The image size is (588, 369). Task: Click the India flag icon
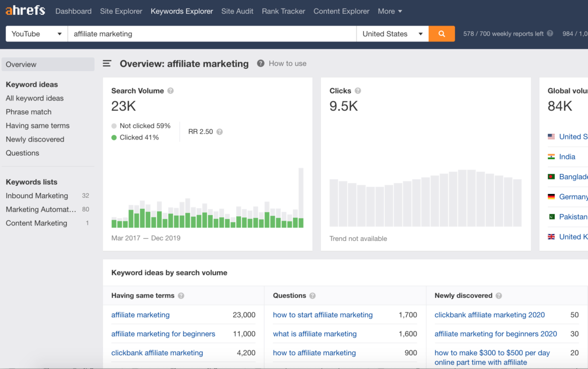point(551,156)
